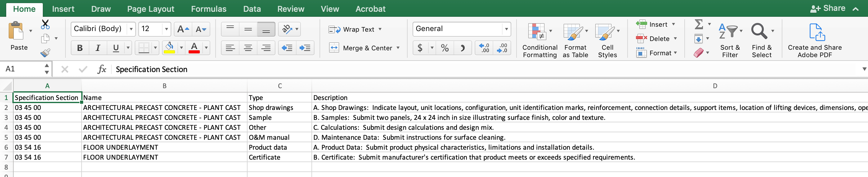Screen dimensions: 868x177
Task: Switch to the Formulas tab
Action: (x=208, y=9)
